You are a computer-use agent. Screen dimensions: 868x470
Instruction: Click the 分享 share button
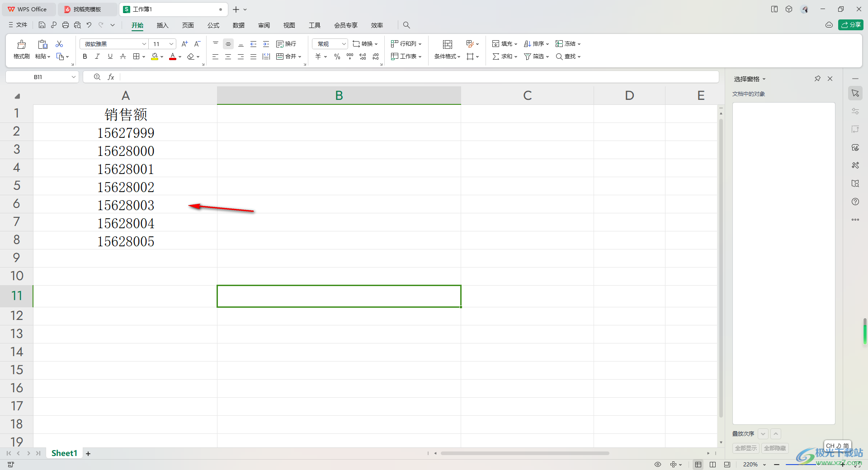(851, 25)
